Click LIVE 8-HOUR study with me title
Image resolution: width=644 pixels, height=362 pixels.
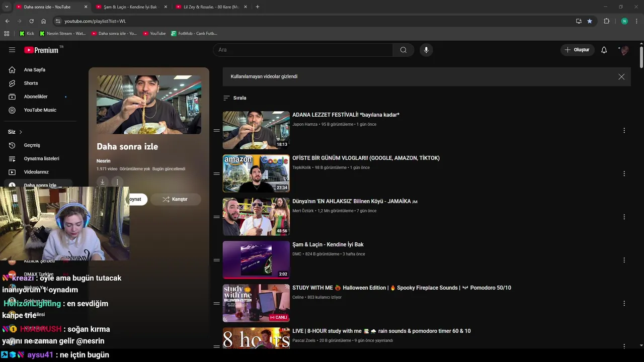(x=381, y=331)
